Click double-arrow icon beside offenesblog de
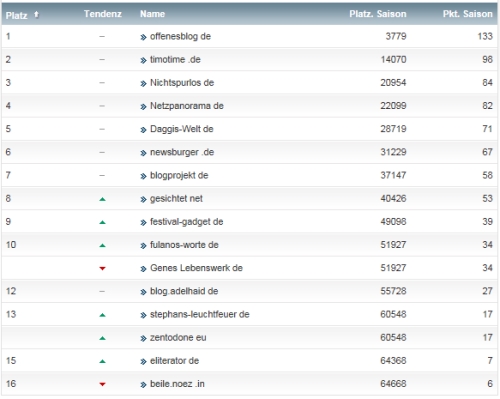This screenshot has height=399, width=500. [x=143, y=37]
